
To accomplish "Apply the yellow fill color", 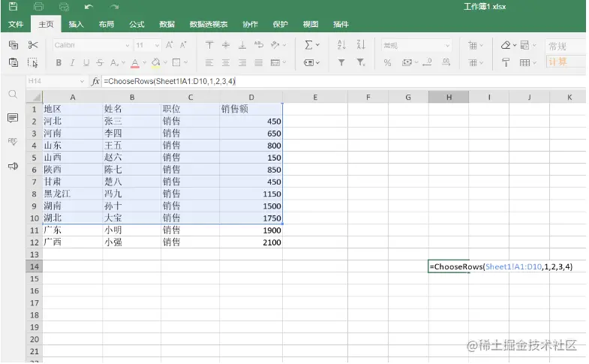I will coord(156,63).
